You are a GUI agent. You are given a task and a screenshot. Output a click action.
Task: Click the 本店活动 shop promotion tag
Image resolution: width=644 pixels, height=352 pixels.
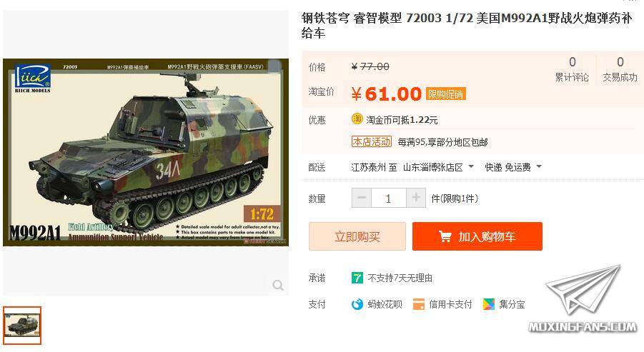[372, 141]
